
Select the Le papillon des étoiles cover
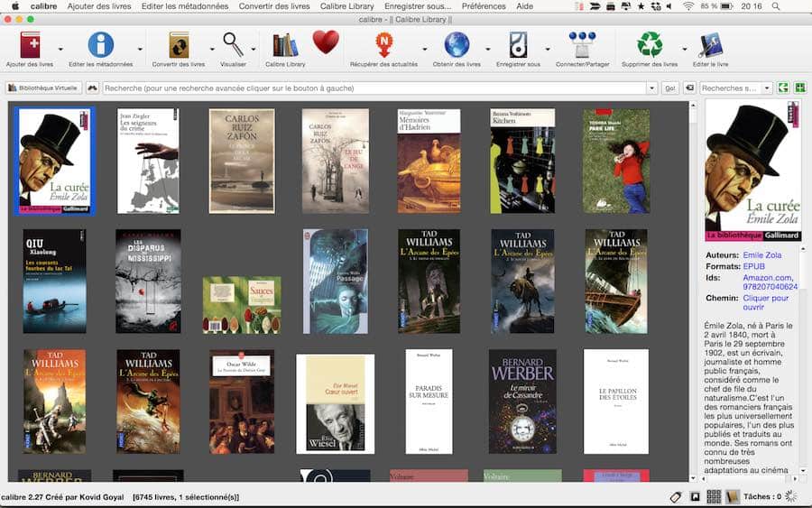tap(615, 402)
